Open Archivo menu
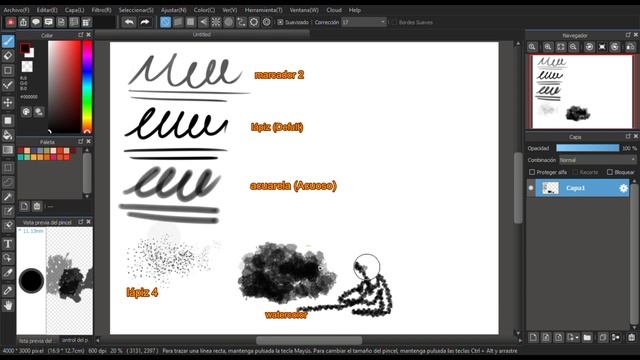Screen dimensions: 640x360 16,10
